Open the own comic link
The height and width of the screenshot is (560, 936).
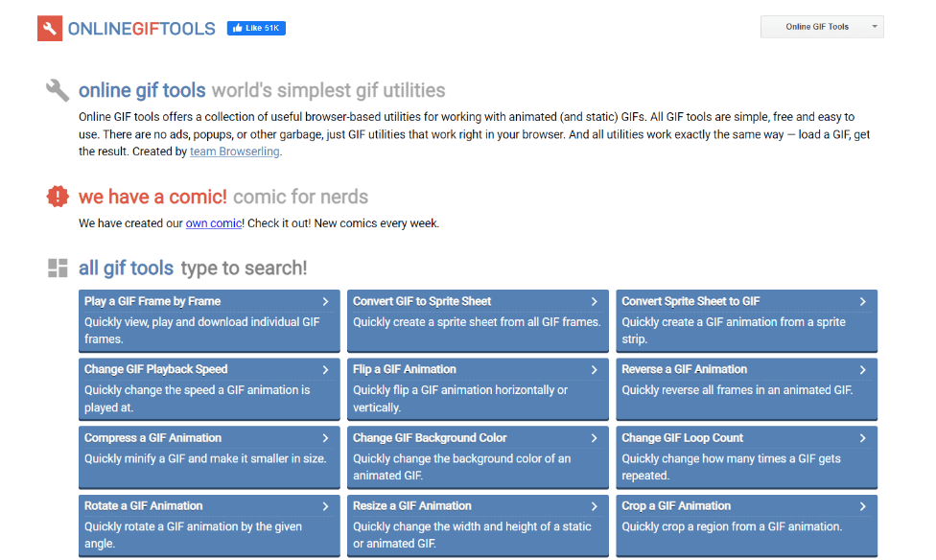pyautogui.click(x=214, y=223)
